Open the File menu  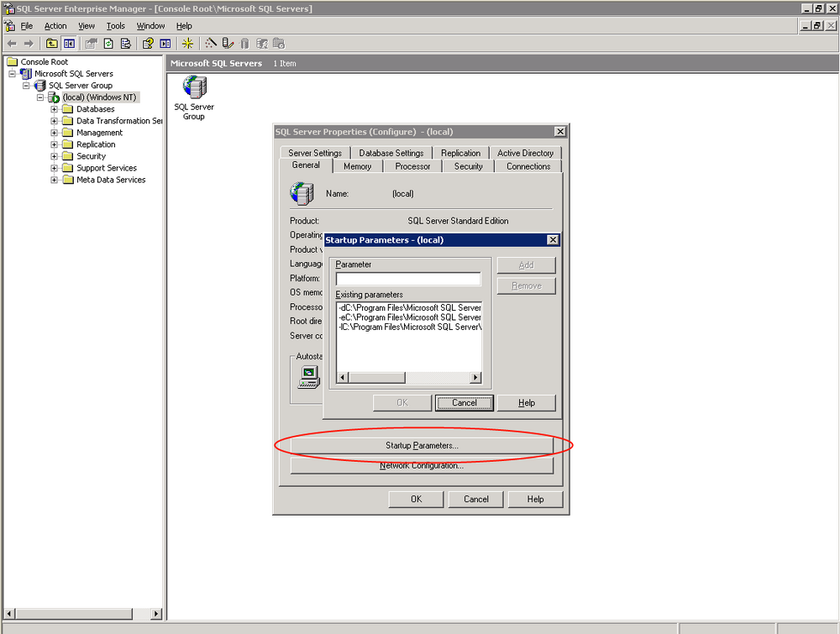click(x=27, y=26)
